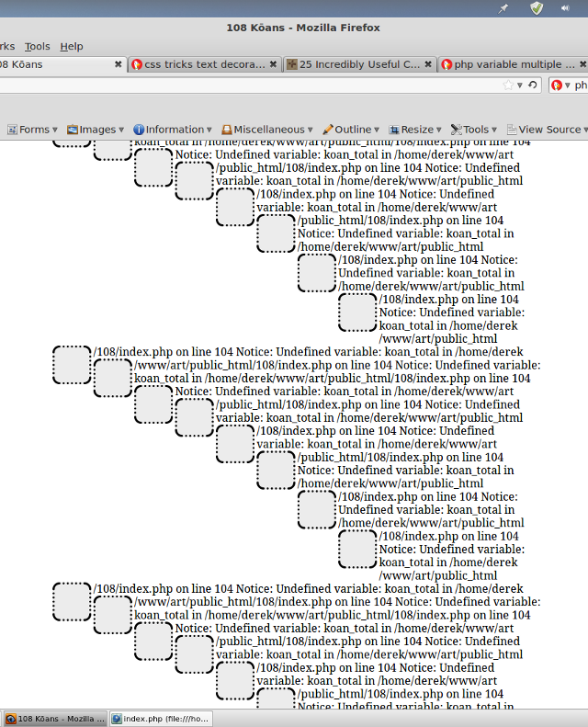The image size is (588, 727).
Task: Switch to 25 Incredibly Useful tab
Action: point(359,64)
